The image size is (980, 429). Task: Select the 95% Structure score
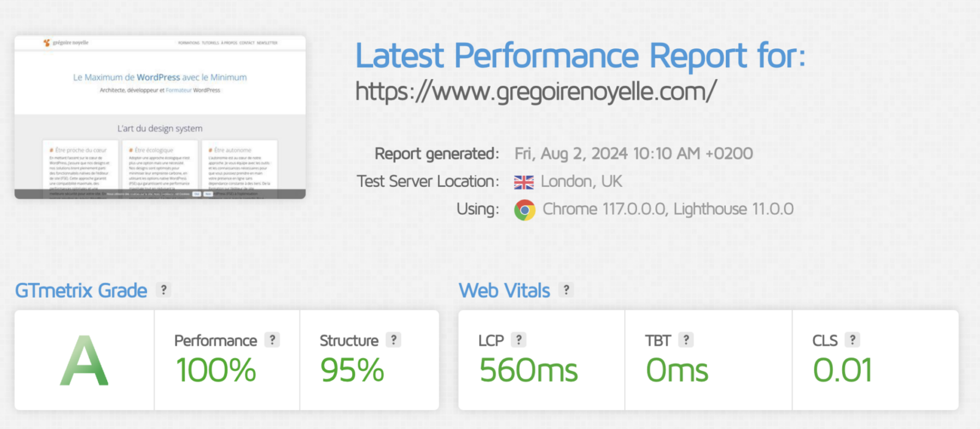coord(352,371)
